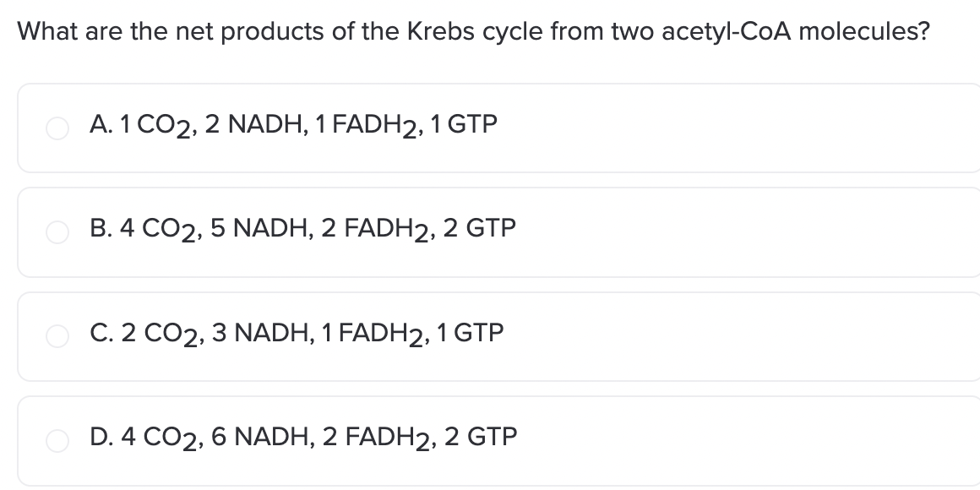The image size is (980, 490).
Task: Click 'acetyl-CoA' in the question heading
Action: click(x=726, y=31)
